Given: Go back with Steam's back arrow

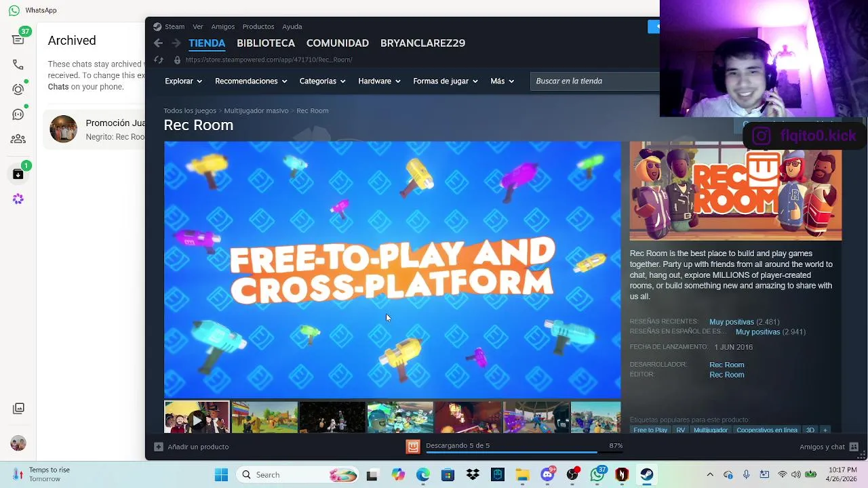Looking at the screenshot, I should click(x=158, y=43).
